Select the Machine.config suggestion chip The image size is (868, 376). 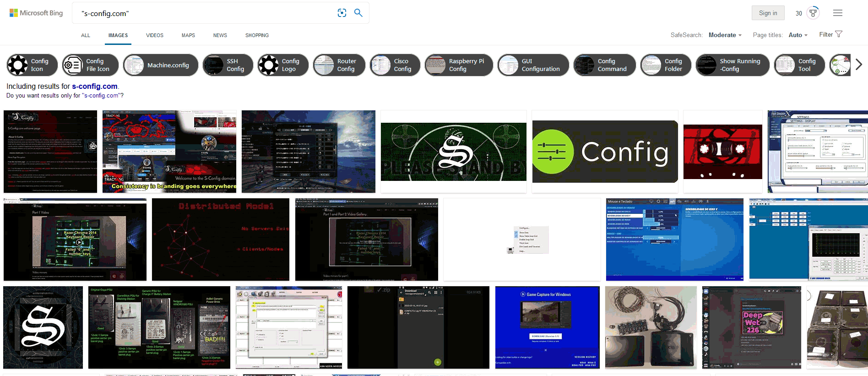pos(161,65)
